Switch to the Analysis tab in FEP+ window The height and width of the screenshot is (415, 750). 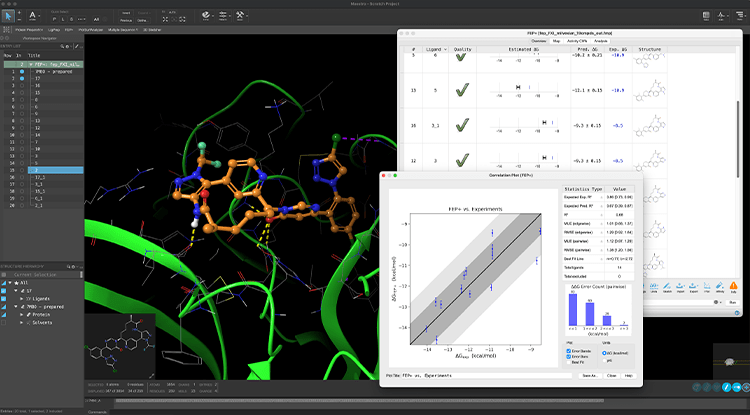(x=600, y=41)
